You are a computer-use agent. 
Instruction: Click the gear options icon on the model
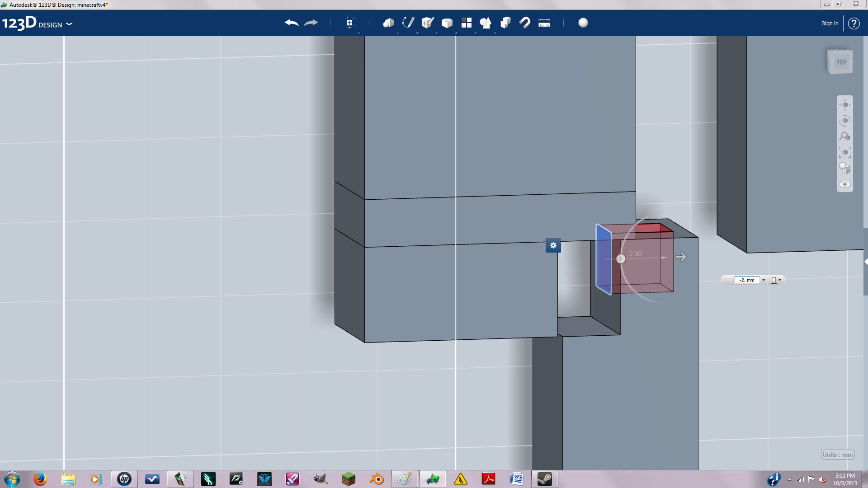(553, 245)
